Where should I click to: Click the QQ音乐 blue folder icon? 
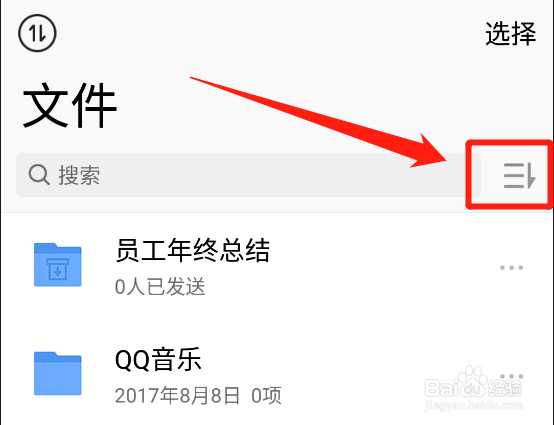pos(58,373)
